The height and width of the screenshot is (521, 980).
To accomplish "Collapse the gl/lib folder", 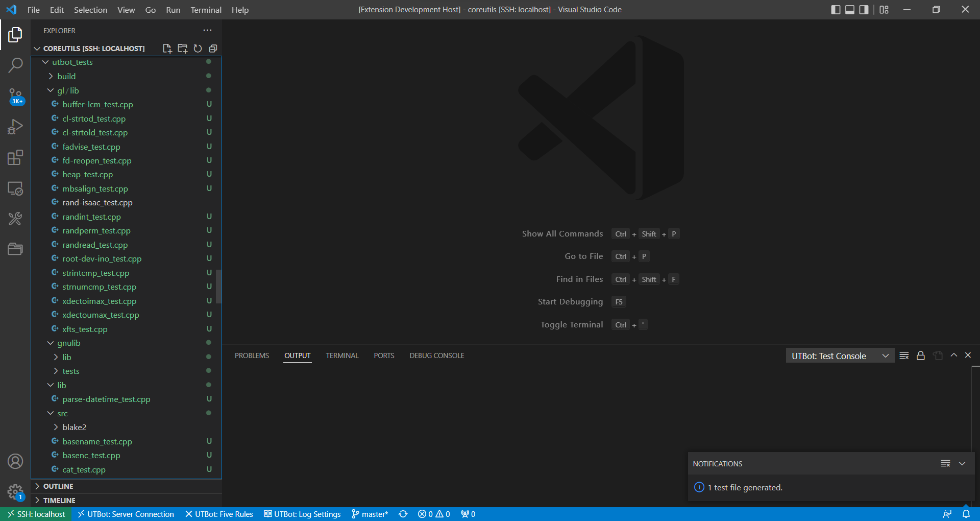I will (x=68, y=90).
